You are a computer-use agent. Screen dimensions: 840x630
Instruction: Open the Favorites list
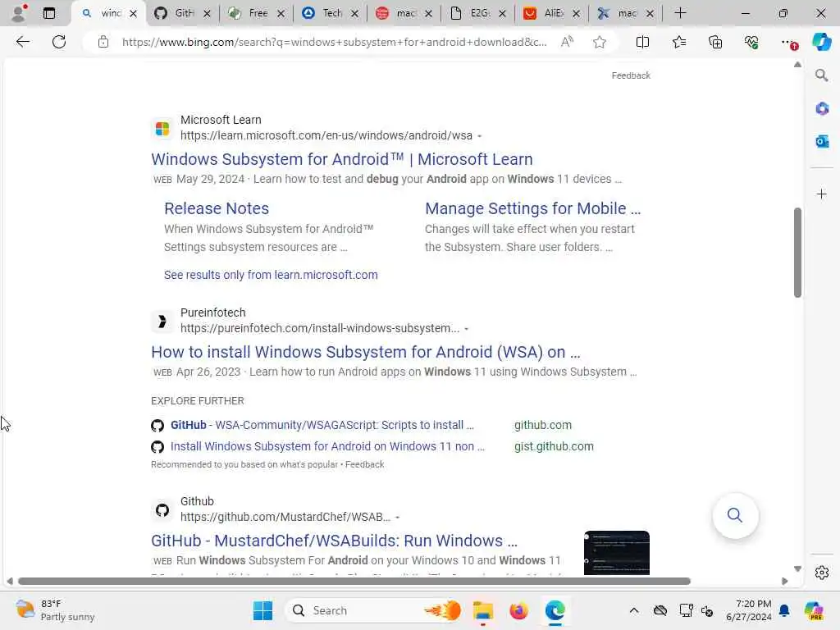678,42
